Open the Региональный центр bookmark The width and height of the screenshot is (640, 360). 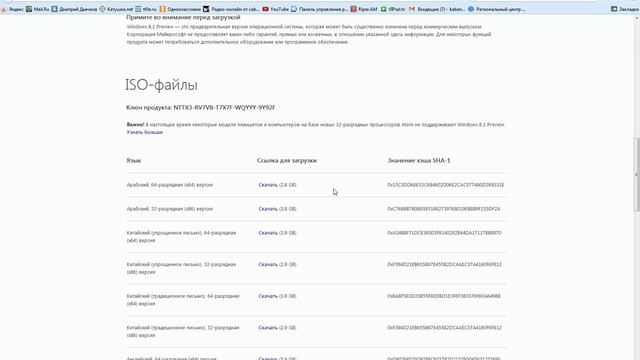[497, 9]
